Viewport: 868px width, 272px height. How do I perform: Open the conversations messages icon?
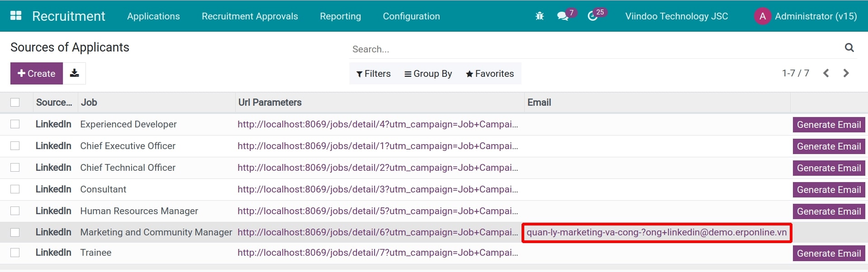click(562, 16)
